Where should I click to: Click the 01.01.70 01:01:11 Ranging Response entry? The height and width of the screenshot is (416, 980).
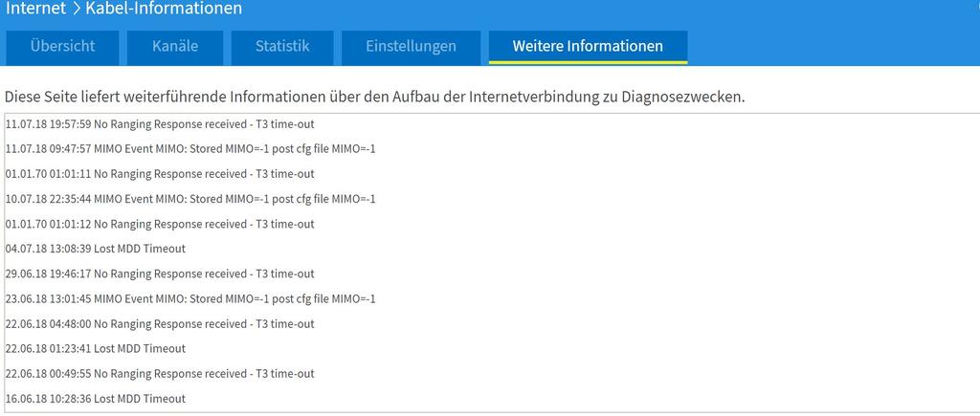[160, 174]
